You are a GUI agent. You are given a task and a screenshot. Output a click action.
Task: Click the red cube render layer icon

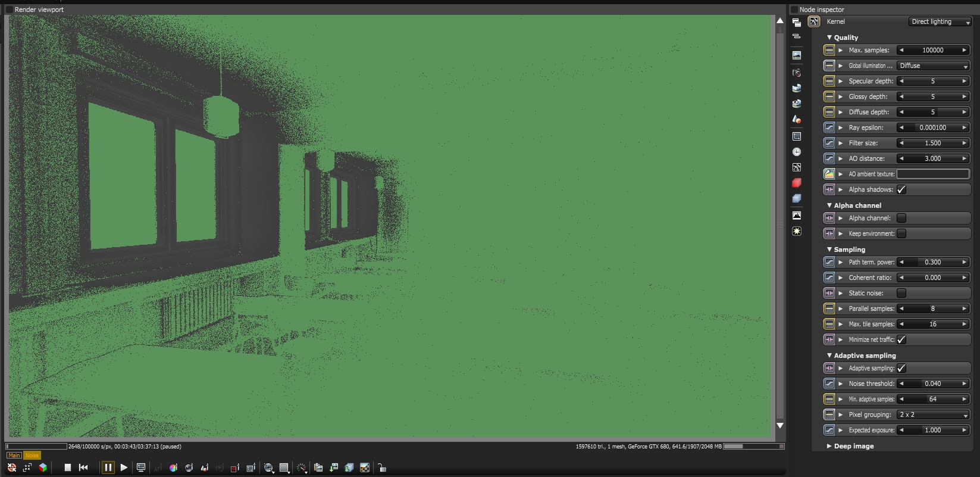pyautogui.click(x=797, y=183)
